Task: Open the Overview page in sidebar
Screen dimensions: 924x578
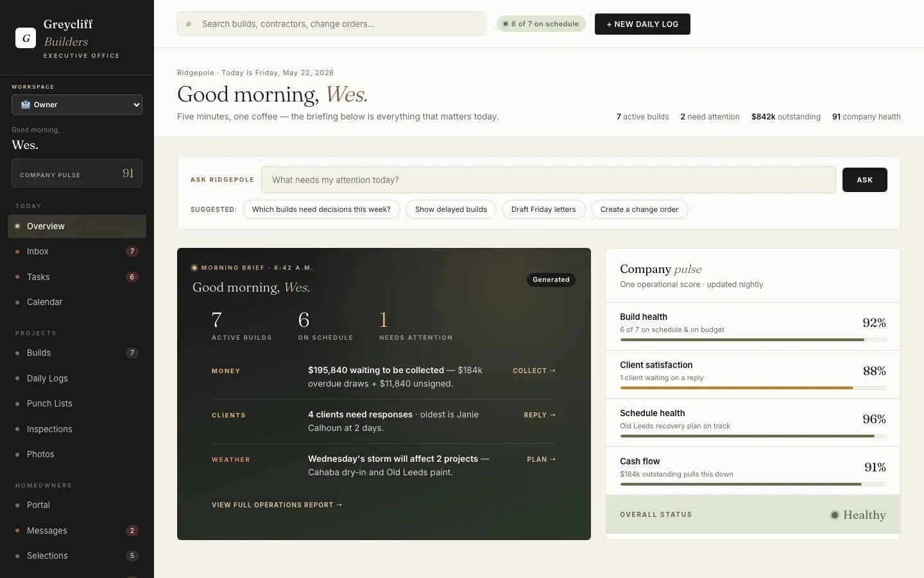Action: (x=77, y=226)
